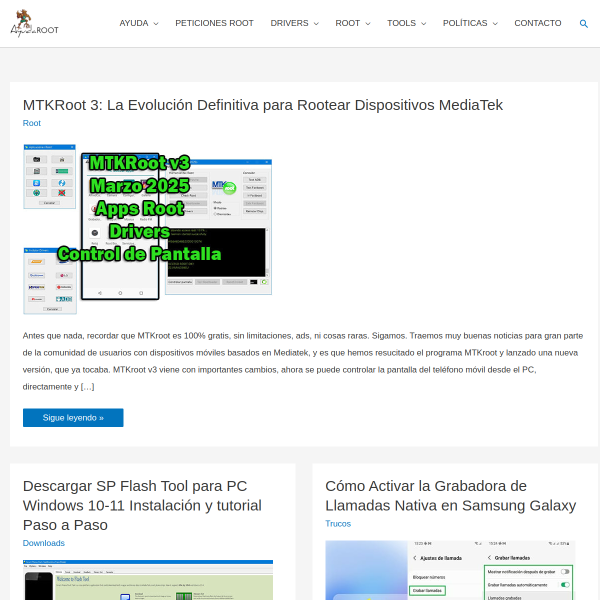Go to the CONTACTO page

(x=538, y=23)
